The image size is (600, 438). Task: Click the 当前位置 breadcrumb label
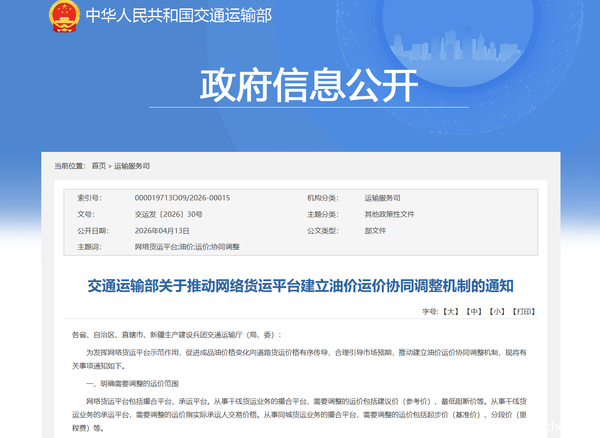(70, 166)
